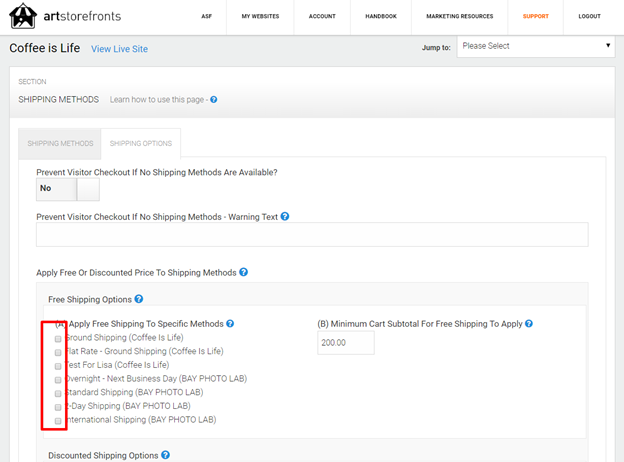Toggle the Prevent Visitor Checkout No switch
The width and height of the screenshot is (624, 462).
point(68,188)
